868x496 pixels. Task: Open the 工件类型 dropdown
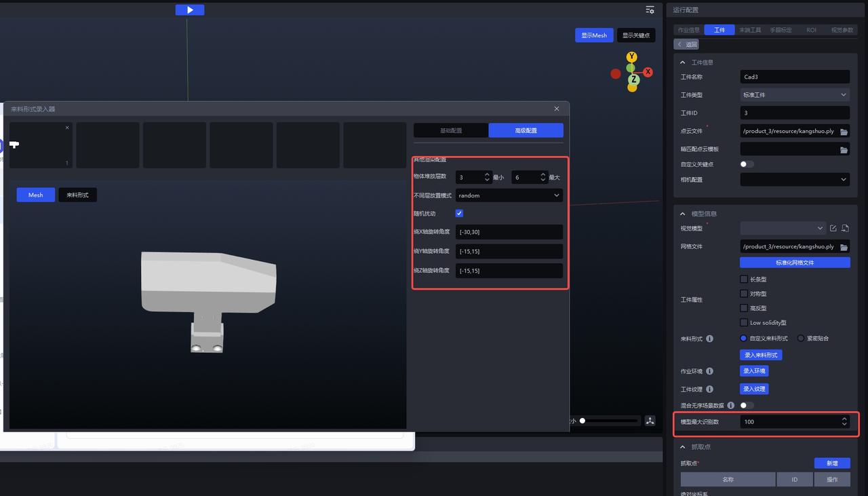(x=794, y=95)
